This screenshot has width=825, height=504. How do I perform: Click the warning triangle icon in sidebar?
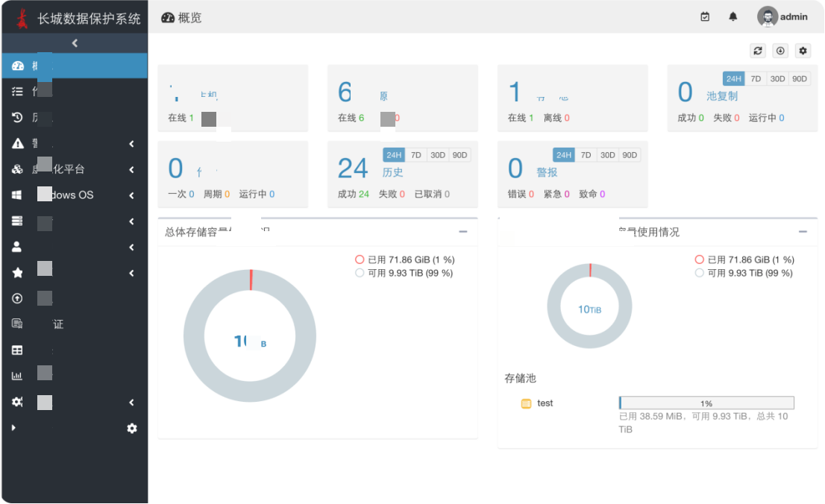coord(18,143)
